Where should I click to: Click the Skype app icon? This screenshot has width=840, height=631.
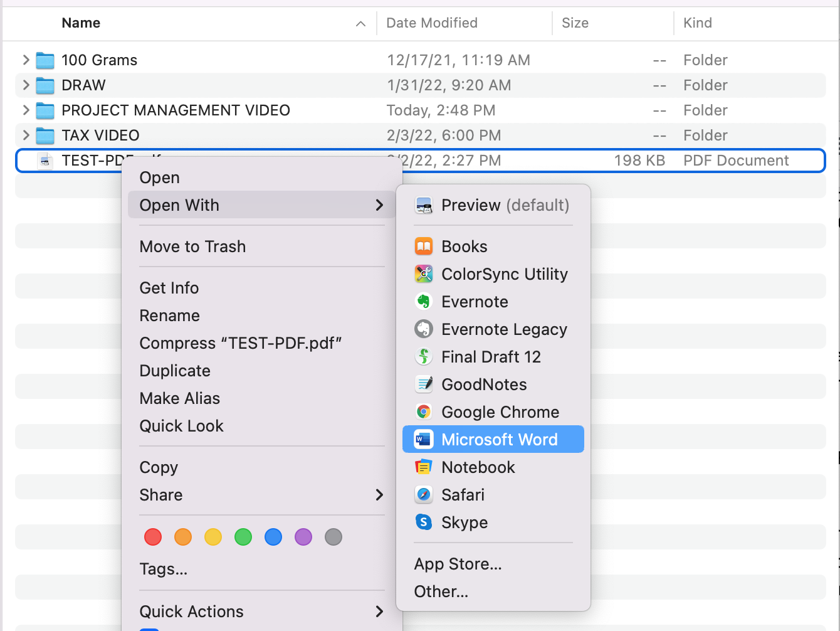pyautogui.click(x=424, y=522)
